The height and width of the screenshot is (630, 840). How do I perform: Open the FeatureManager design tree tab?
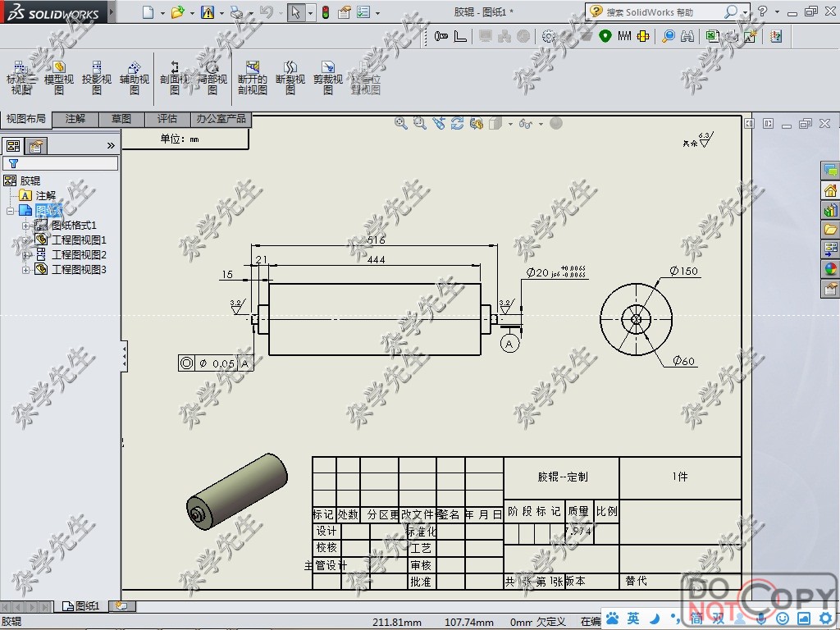coord(13,146)
